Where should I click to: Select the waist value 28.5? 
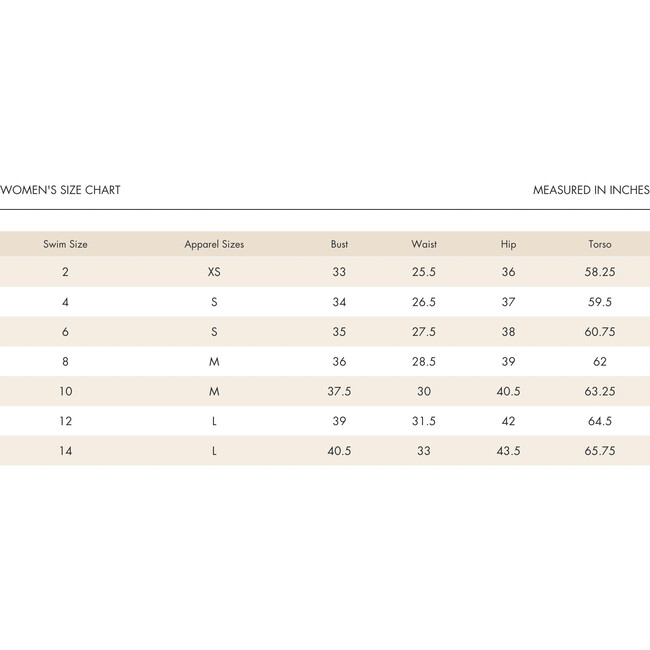pyautogui.click(x=424, y=362)
